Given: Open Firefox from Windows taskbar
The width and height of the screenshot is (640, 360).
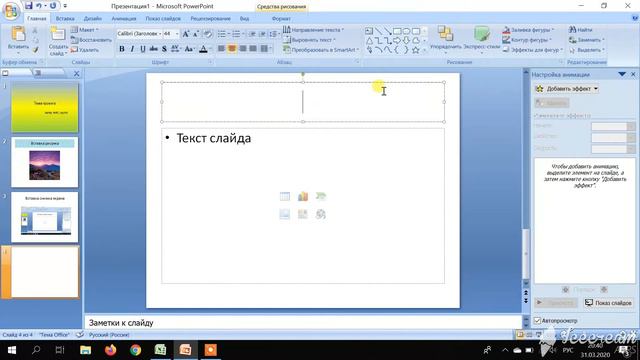Looking at the screenshot, I should [x=111, y=350].
